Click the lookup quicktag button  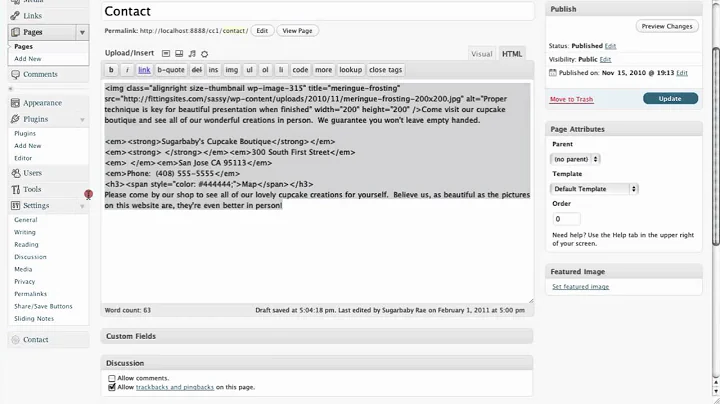point(350,70)
